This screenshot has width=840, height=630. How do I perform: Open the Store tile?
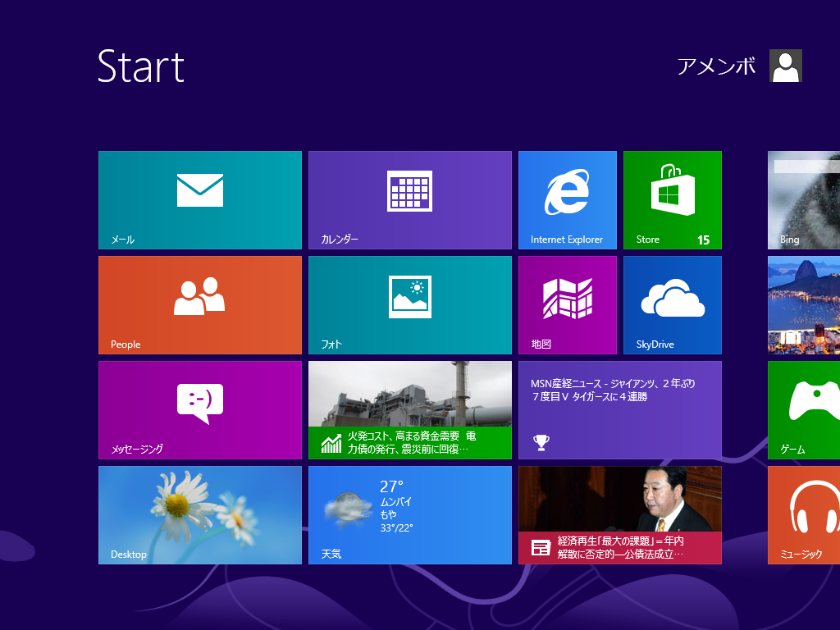pyautogui.click(x=673, y=200)
